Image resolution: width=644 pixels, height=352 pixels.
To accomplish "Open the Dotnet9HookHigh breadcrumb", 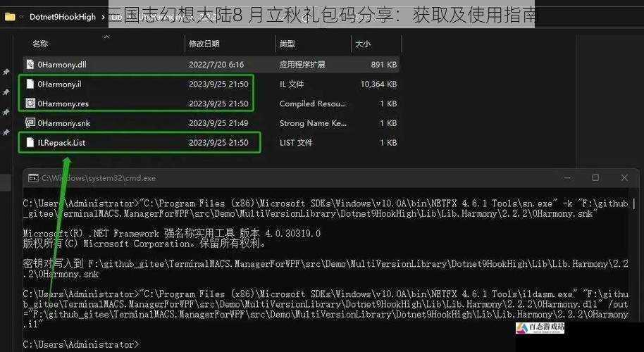I will pyautogui.click(x=63, y=17).
